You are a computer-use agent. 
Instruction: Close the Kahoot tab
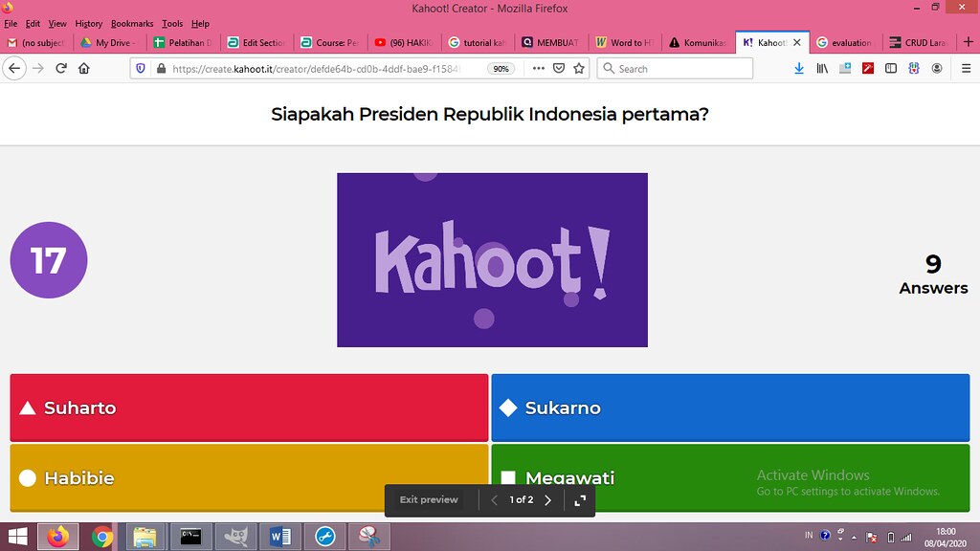797,42
